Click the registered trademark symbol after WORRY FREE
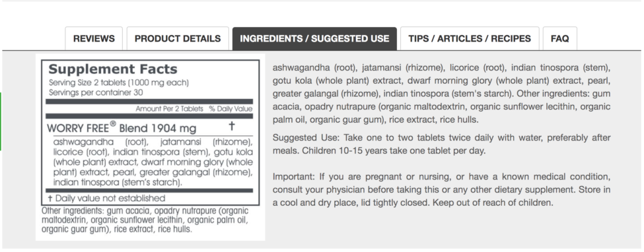The width and height of the screenshot is (644, 252). pyautogui.click(x=113, y=123)
